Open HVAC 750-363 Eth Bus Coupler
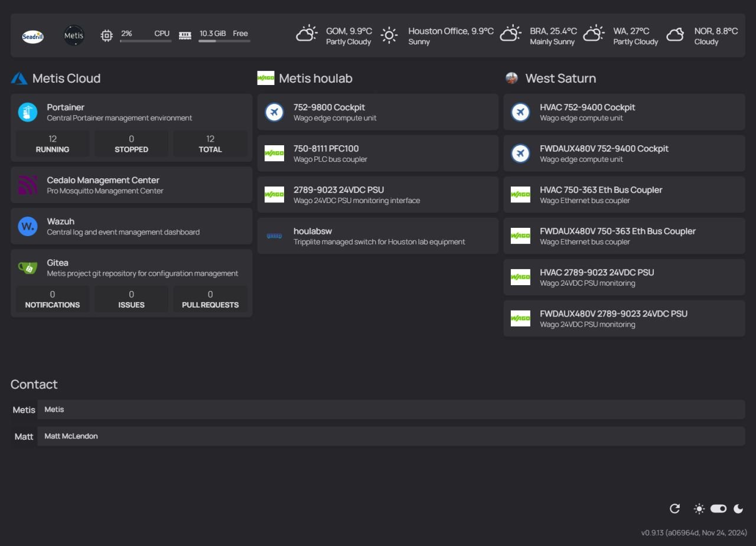 (x=624, y=195)
